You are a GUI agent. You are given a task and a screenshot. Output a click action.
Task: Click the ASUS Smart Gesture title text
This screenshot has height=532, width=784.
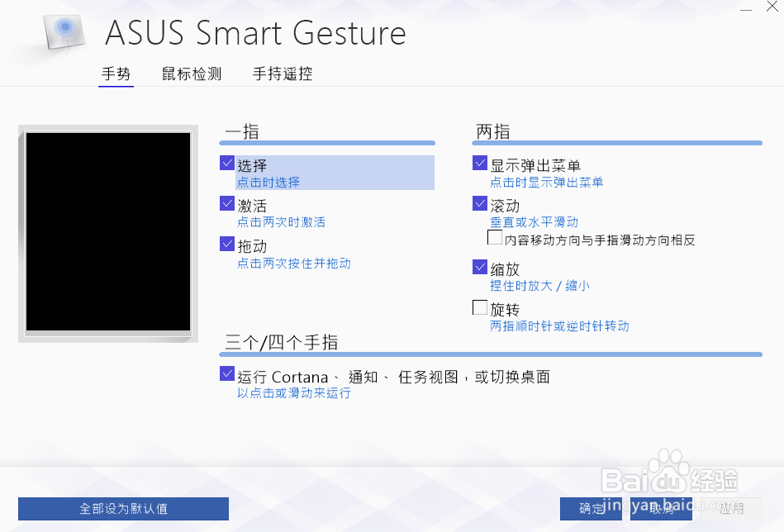click(255, 33)
